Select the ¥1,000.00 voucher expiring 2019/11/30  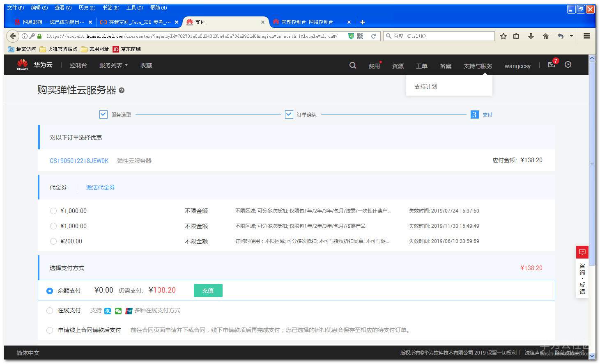coord(53,226)
